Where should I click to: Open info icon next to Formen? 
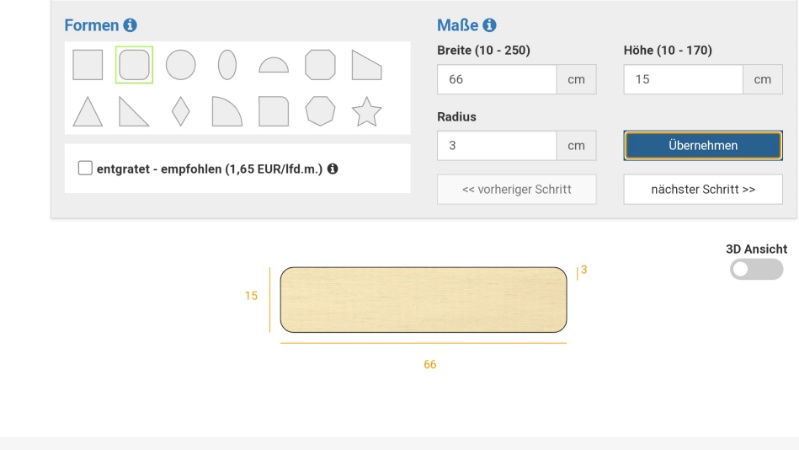(131, 25)
